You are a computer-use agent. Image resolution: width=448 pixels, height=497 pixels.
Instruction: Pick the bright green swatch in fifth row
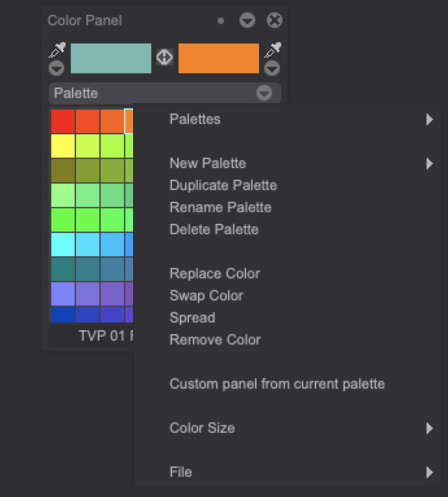pos(63,220)
